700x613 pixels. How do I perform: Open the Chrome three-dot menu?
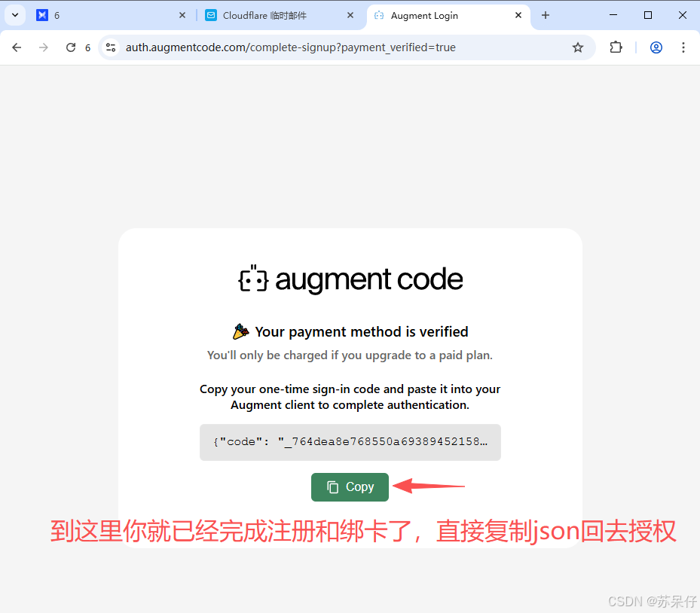(x=683, y=47)
